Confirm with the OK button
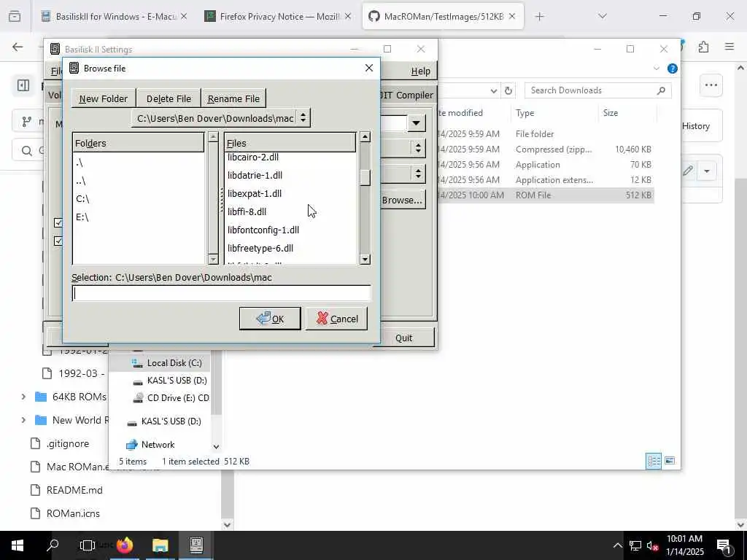The height and width of the screenshot is (560, 747). [x=270, y=319]
